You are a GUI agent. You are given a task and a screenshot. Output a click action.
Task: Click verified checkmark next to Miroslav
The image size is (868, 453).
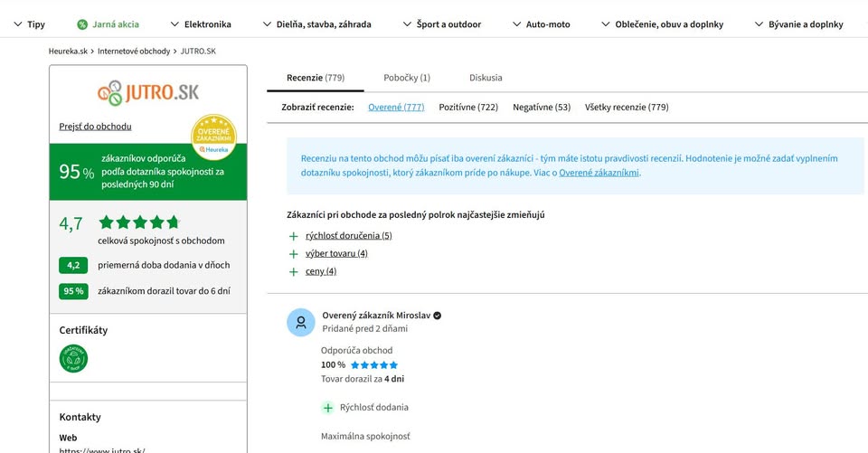click(438, 316)
